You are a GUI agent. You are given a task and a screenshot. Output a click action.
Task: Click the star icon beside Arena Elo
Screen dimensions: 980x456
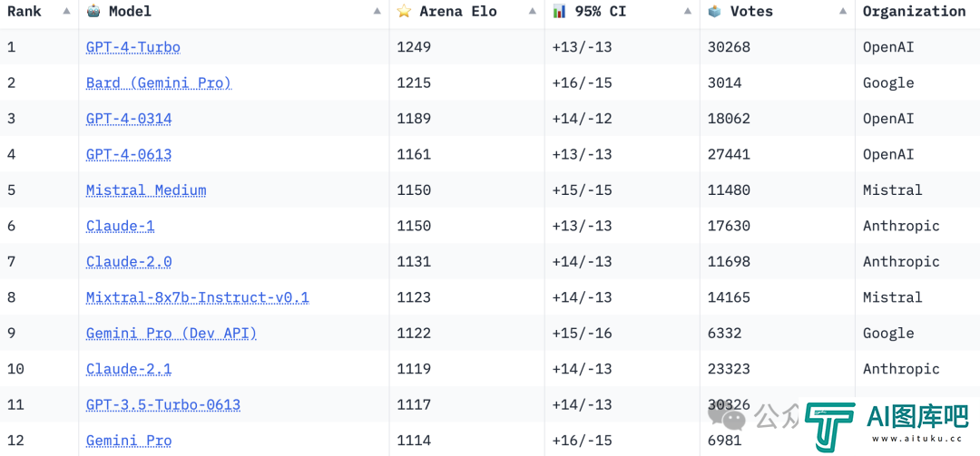(404, 11)
